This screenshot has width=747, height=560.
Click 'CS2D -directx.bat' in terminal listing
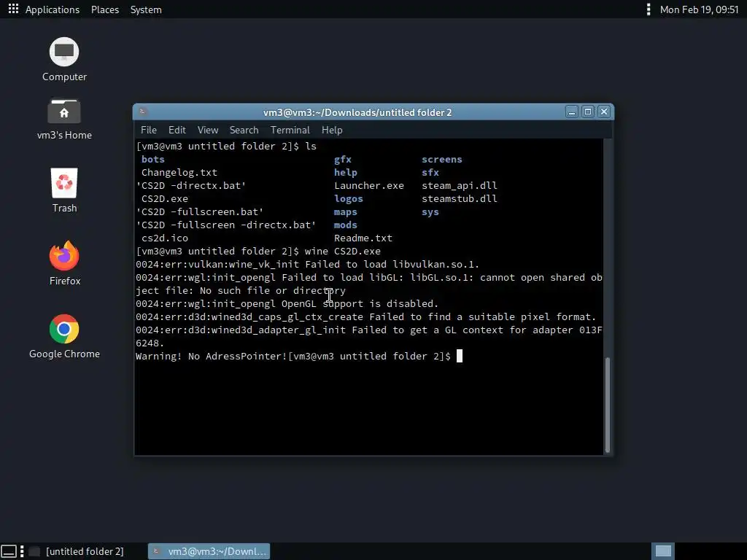tap(190, 186)
